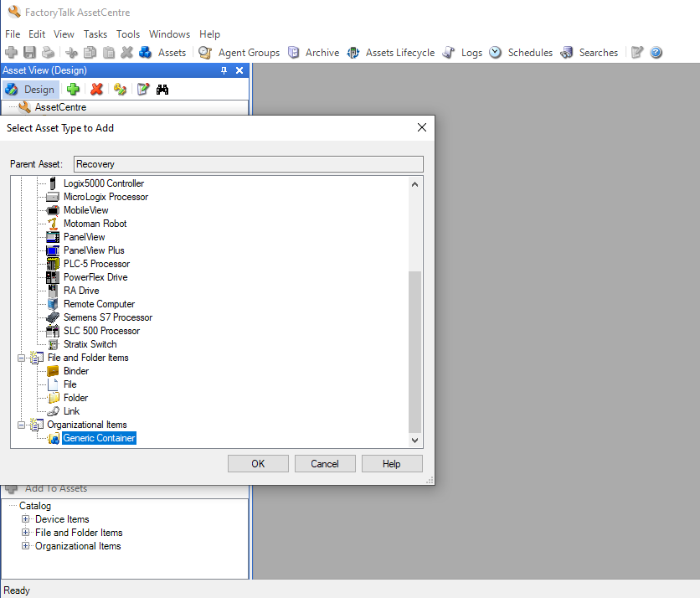Close the Asset View (Design) panel
The width and height of the screenshot is (700, 598).
(239, 70)
